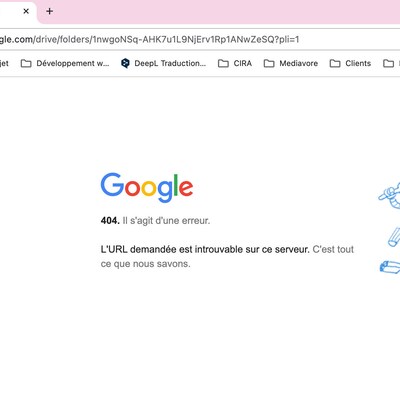Click 'ce que nous savons.' text
The width and height of the screenshot is (400, 400).
(x=145, y=264)
